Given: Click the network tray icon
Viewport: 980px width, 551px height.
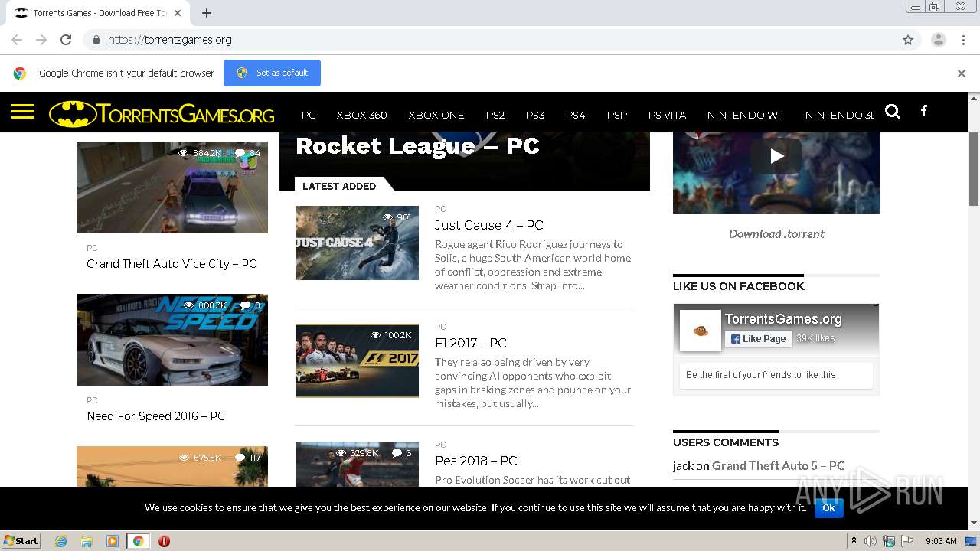Looking at the screenshot, I should pyautogui.click(x=889, y=541).
